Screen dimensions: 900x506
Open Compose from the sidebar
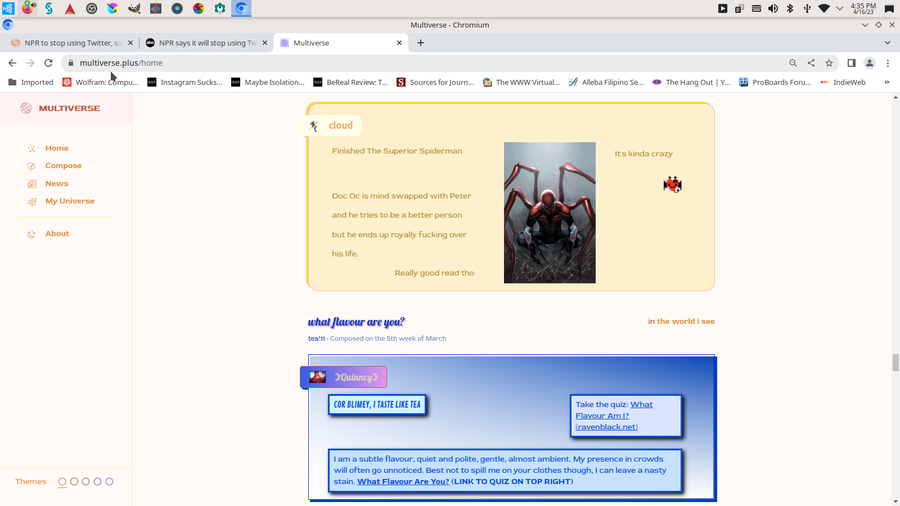click(63, 166)
